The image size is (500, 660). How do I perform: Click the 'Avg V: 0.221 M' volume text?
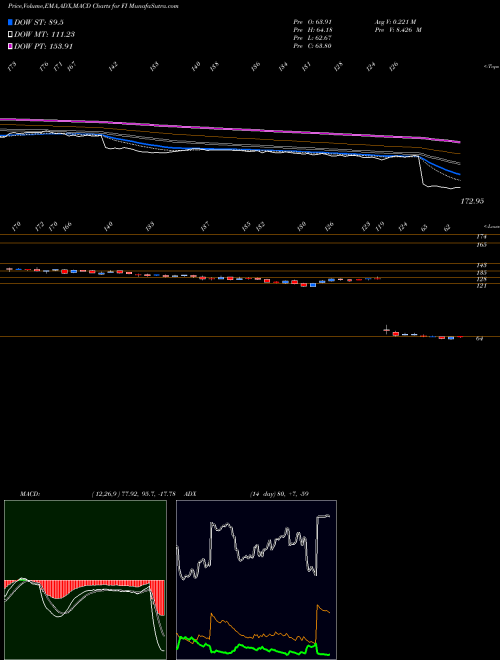395,22
